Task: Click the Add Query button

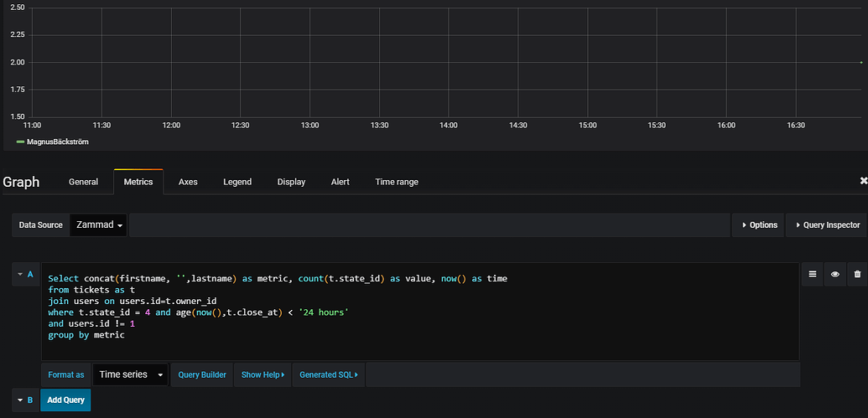Action: click(x=65, y=400)
